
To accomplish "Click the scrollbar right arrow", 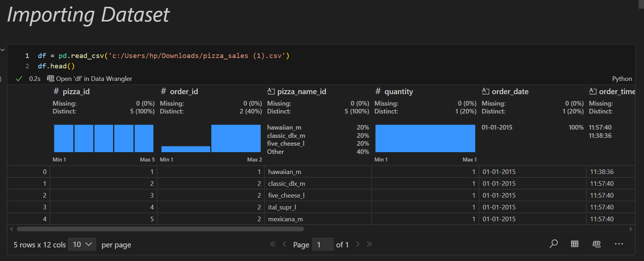I will [x=631, y=229].
